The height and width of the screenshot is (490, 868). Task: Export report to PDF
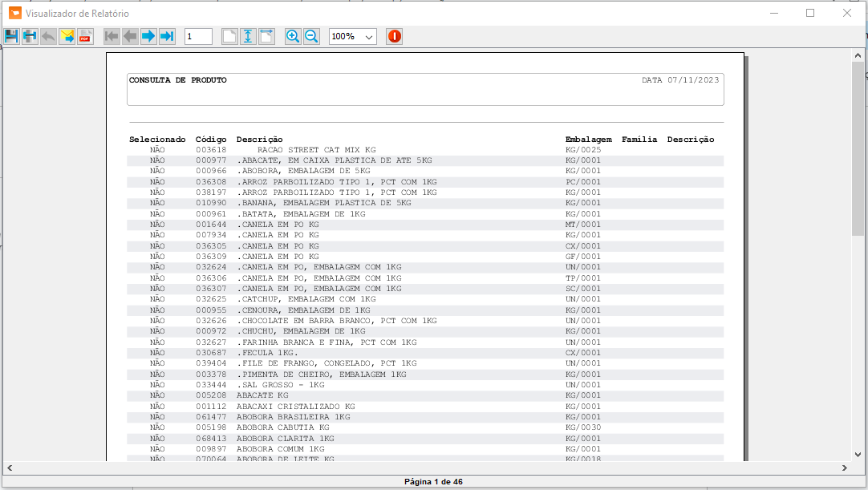[x=85, y=36]
